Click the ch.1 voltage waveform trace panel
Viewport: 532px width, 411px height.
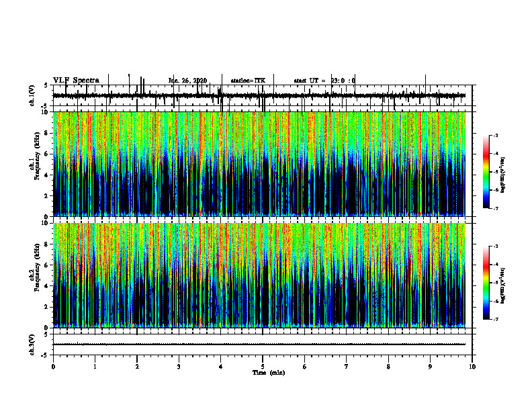pos(263,95)
